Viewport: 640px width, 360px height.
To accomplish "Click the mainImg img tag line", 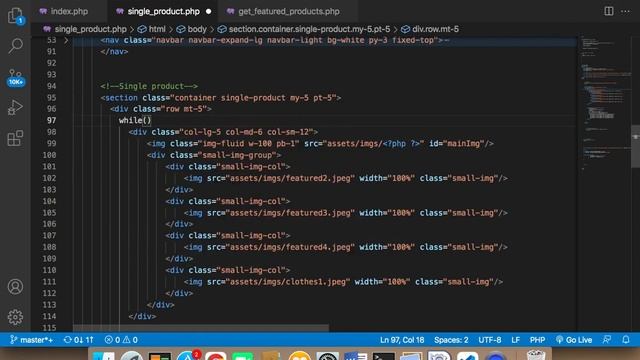I will coord(320,143).
